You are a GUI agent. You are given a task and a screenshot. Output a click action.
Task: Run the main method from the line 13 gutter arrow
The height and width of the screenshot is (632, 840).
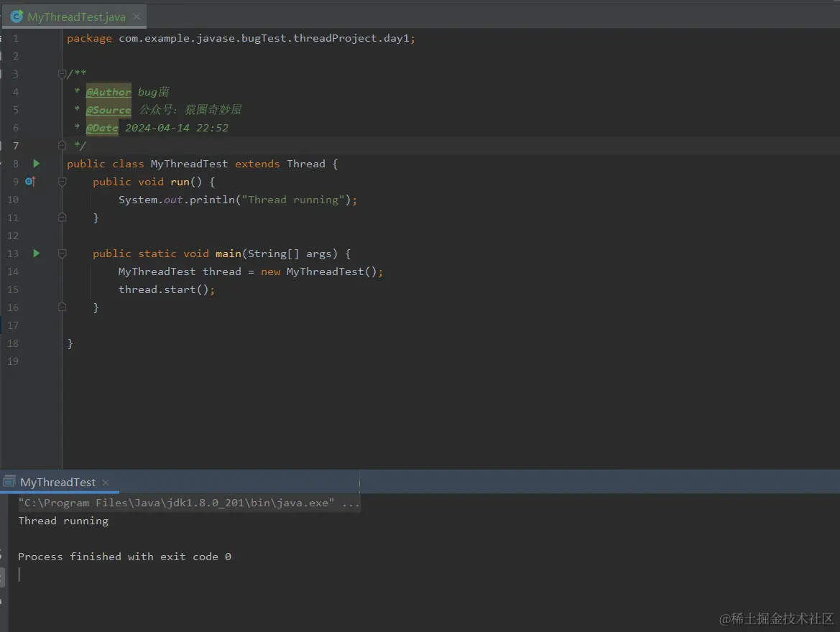(37, 254)
